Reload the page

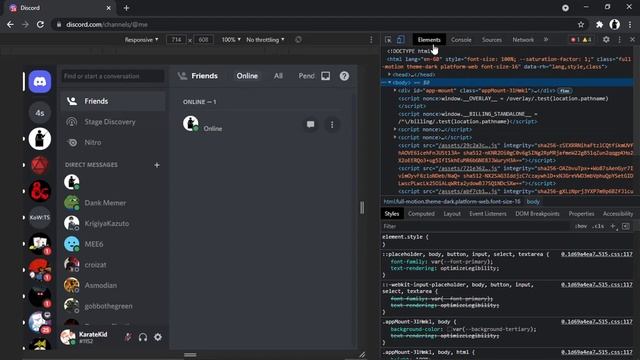click(40, 24)
